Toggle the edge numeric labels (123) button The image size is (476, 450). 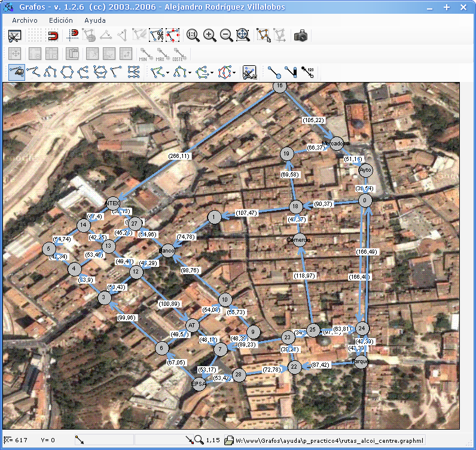point(308,73)
